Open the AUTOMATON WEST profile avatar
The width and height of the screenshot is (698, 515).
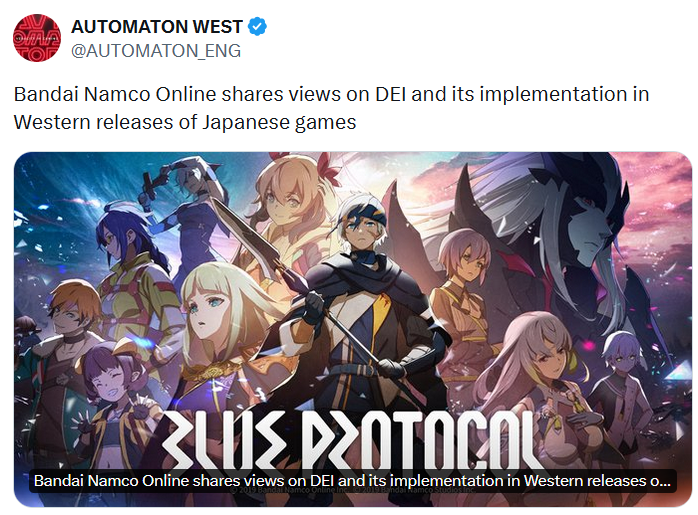[x=37, y=38]
